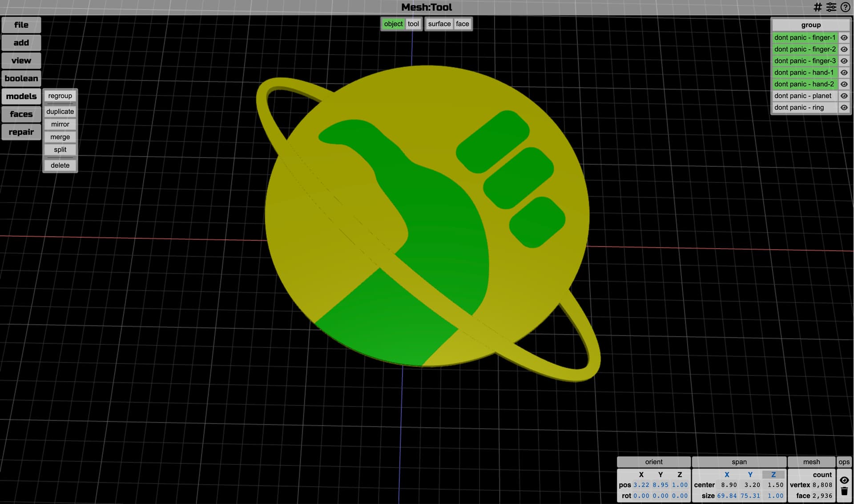Image resolution: width=854 pixels, height=504 pixels.
Task: Switch to face selection mode
Action: click(462, 24)
